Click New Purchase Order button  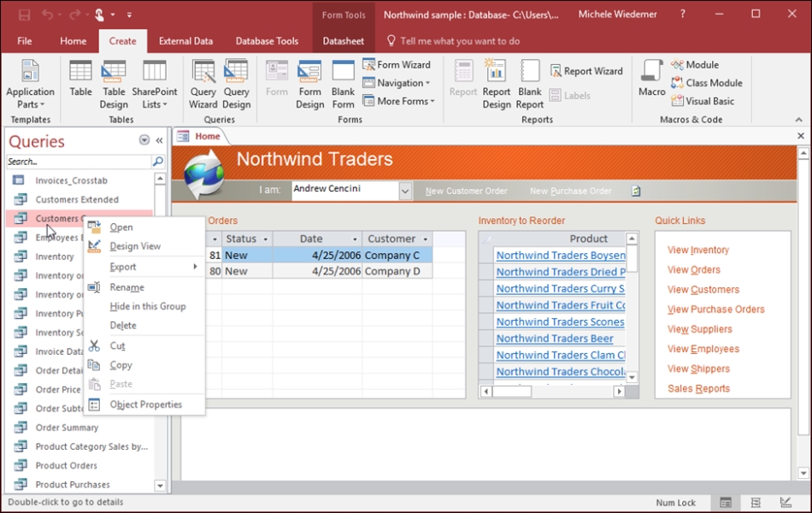[571, 192]
